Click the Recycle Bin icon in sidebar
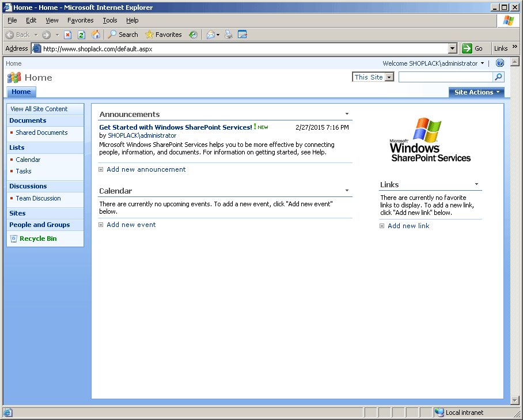 point(14,239)
